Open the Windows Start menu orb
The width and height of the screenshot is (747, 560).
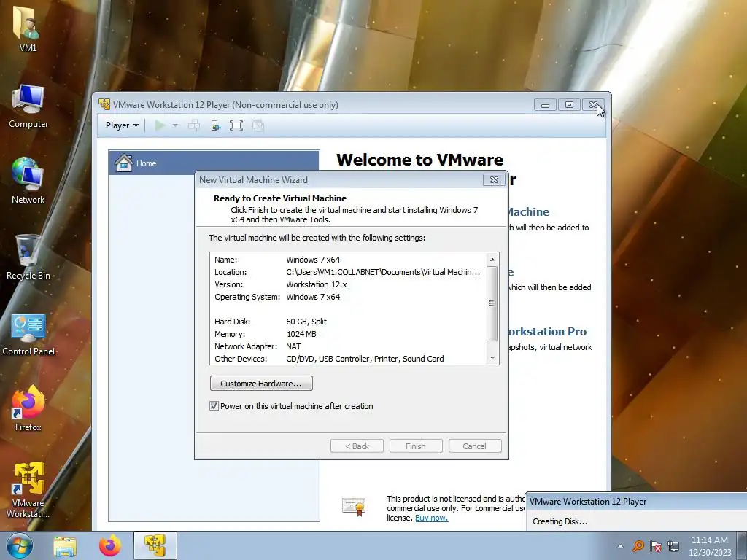[x=20, y=545]
